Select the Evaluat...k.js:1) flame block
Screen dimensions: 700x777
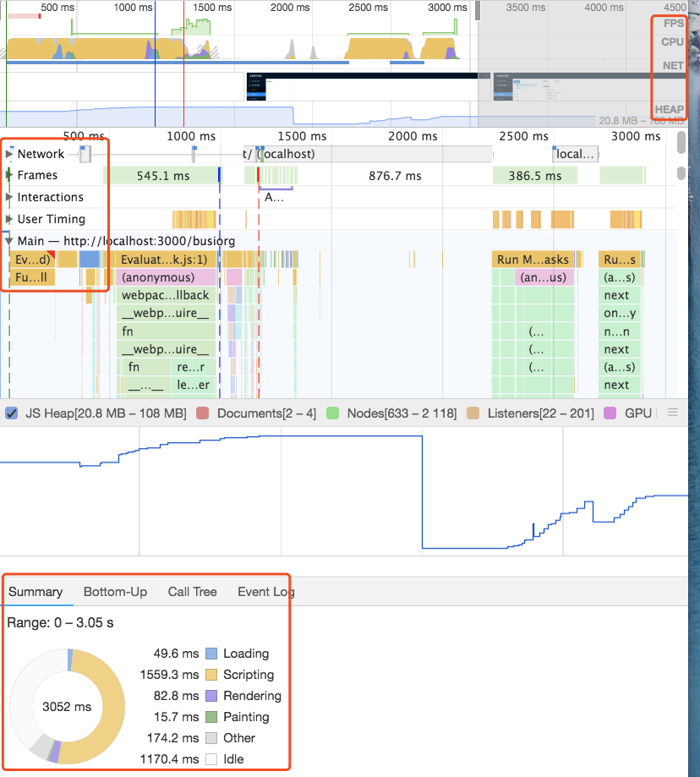166,260
